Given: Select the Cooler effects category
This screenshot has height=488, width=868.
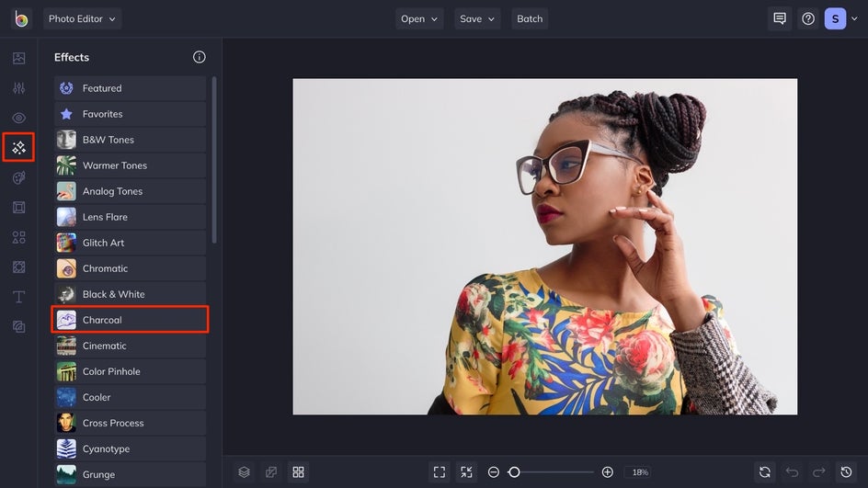Looking at the screenshot, I should (130, 397).
